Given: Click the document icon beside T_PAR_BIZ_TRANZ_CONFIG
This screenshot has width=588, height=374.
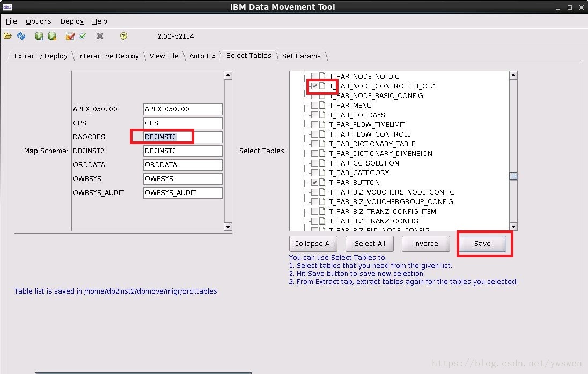Looking at the screenshot, I should tap(322, 221).
